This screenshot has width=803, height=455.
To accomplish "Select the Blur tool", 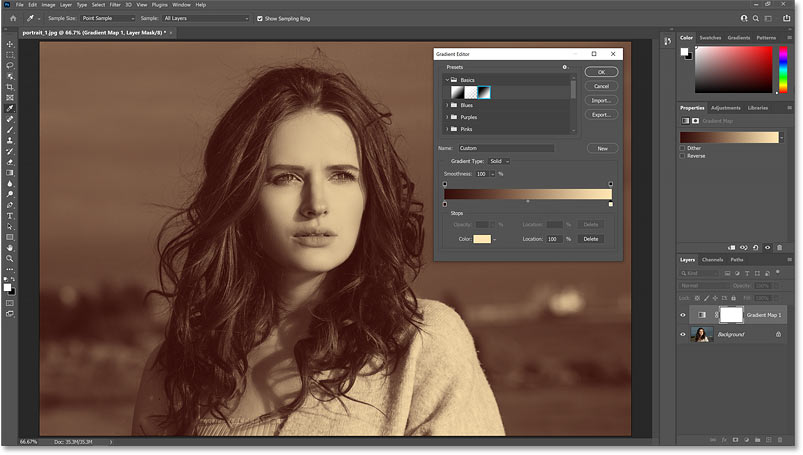I will click(10, 184).
